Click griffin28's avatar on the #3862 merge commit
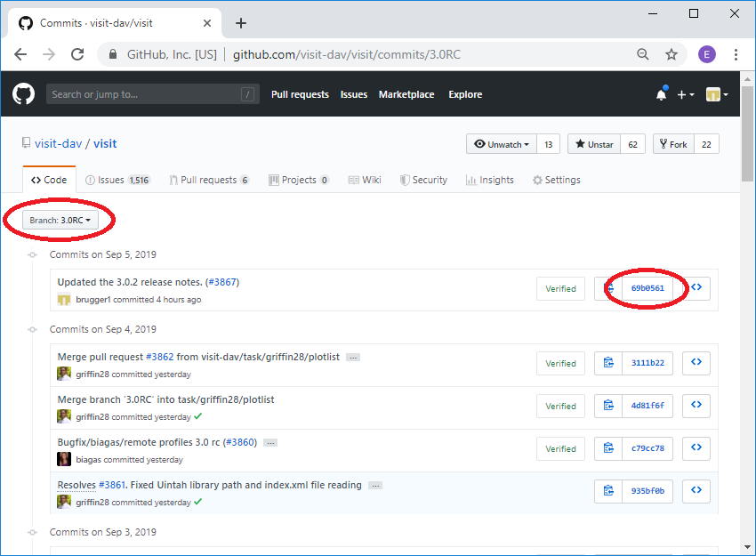Image resolution: width=756 pixels, height=556 pixels. pyautogui.click(x=64, y=374)
